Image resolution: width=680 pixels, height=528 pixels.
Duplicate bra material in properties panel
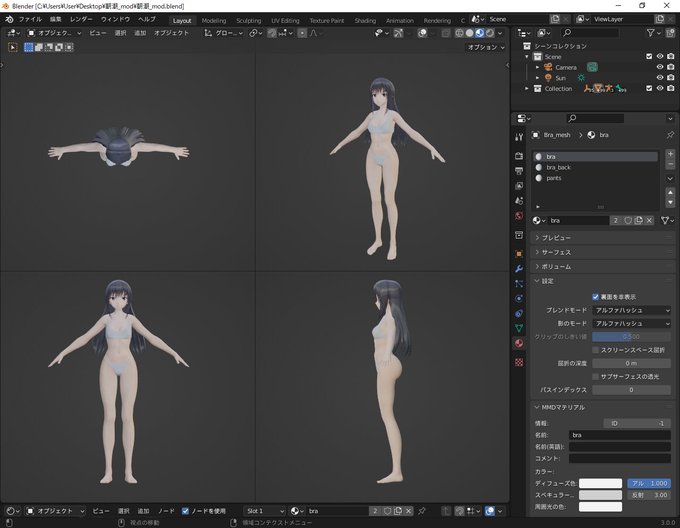(638, 221)
